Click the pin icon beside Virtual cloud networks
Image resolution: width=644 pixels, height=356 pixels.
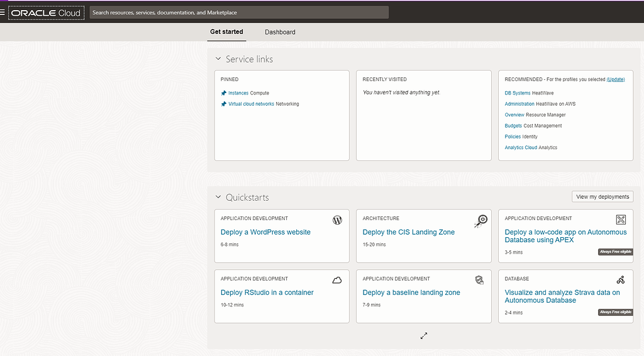click(224, 104)
